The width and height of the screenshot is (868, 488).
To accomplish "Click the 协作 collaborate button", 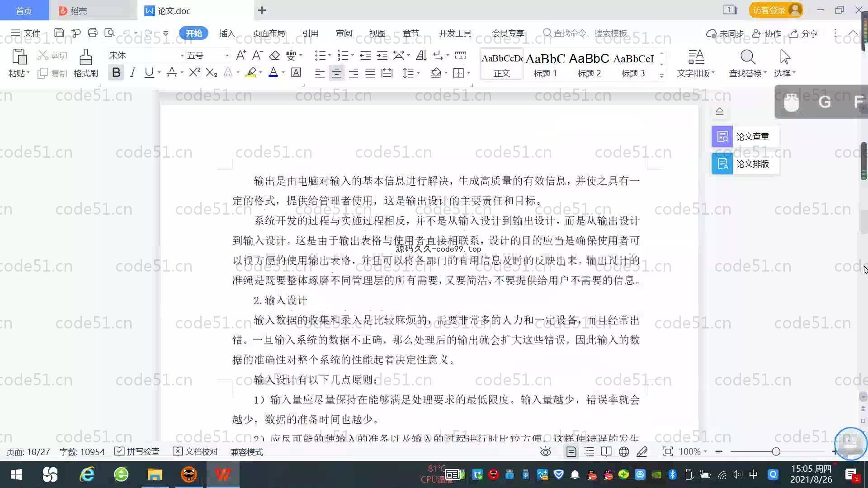I will click(x=767, y=33).
